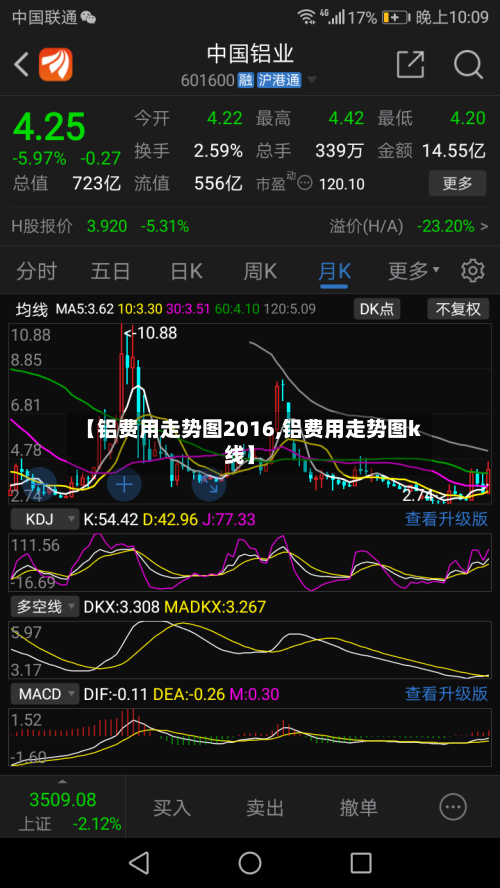
Task: Expand the 上证 index bar arrow
Action: tap(63, 782)
